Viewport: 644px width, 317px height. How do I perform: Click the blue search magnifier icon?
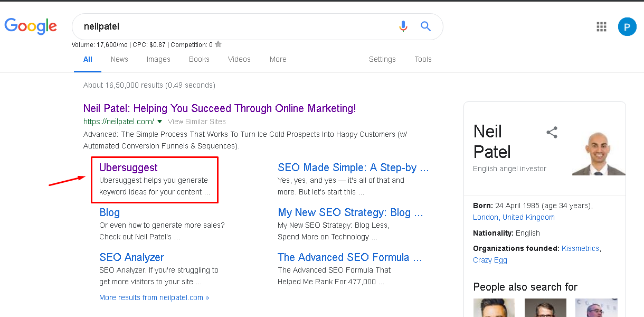click(425, 26)
